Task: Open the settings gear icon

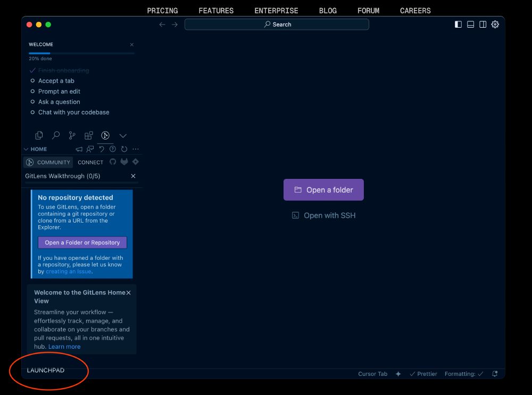Action: click(x=495, y=24)
